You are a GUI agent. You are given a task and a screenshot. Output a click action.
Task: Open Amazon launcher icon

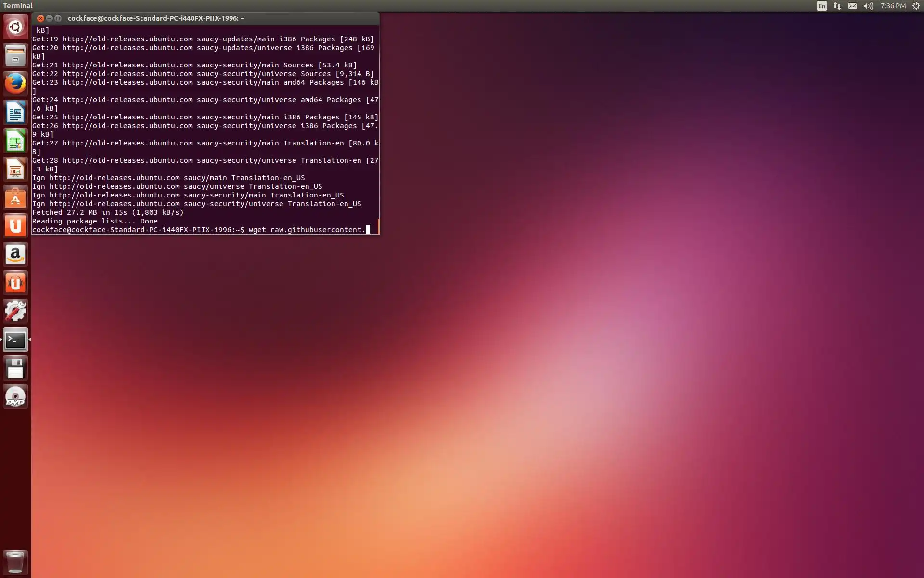(x=15, y=254)
